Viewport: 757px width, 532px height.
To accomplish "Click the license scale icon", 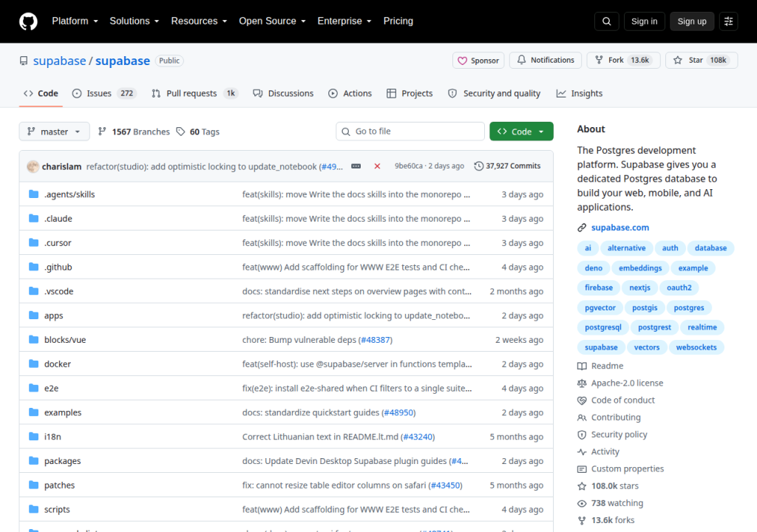I will pyautogui.click(x=582, y=383).
